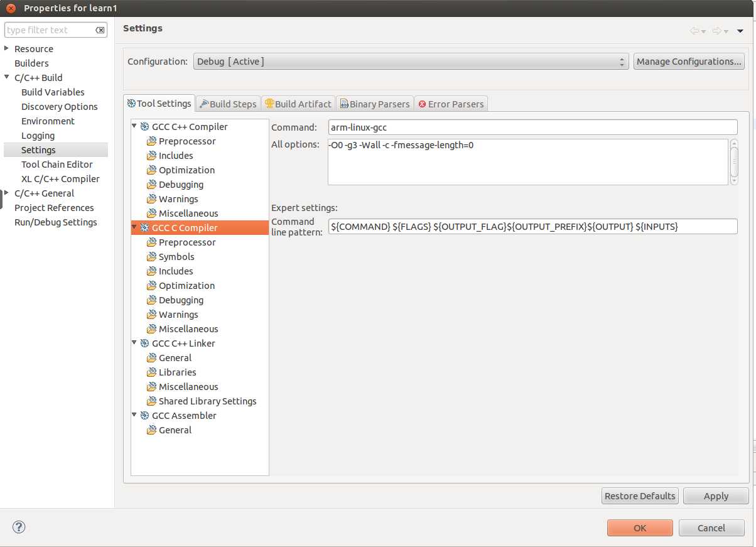Collapse the GCC C Compiler node

tap(134, 227)
